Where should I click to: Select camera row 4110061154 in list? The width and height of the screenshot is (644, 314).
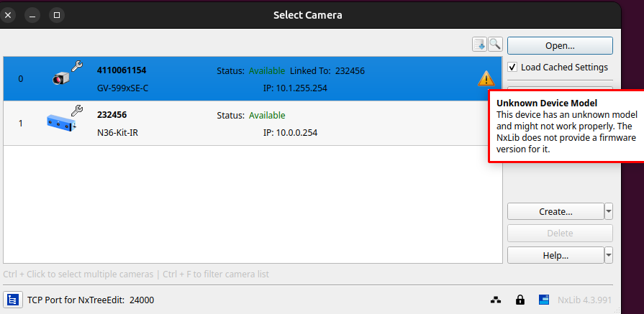pyautogui.click(x=252, y=79)
